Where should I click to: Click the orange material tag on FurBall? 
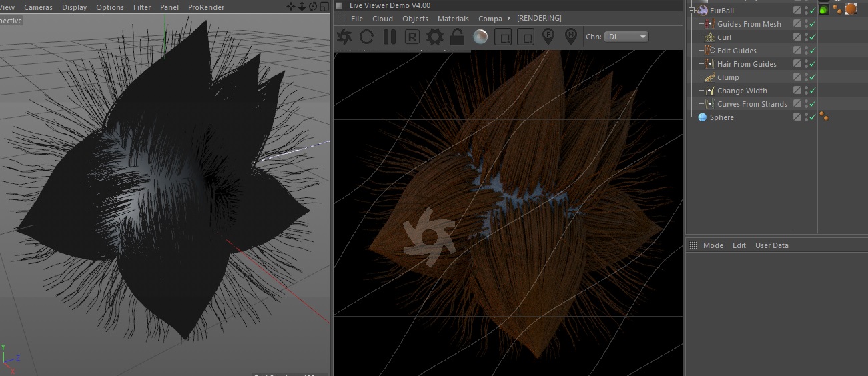tap(850, 10)
